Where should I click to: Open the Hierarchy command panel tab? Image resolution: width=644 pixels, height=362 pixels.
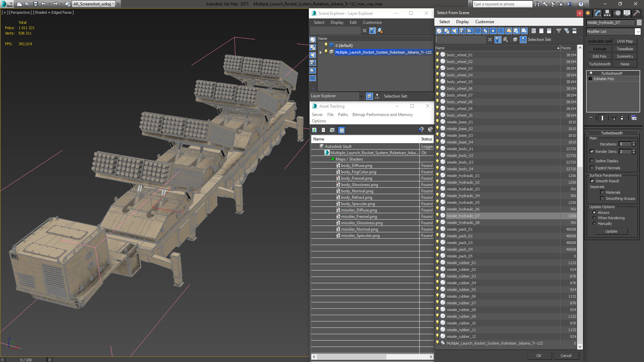[607, 13]
